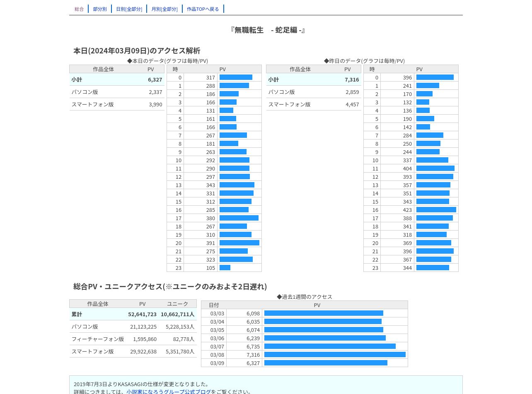Click cumulative スマートフォン版 PV 29,922,638
The width and height of the screenshot is (532, 394).
(143, 351)
